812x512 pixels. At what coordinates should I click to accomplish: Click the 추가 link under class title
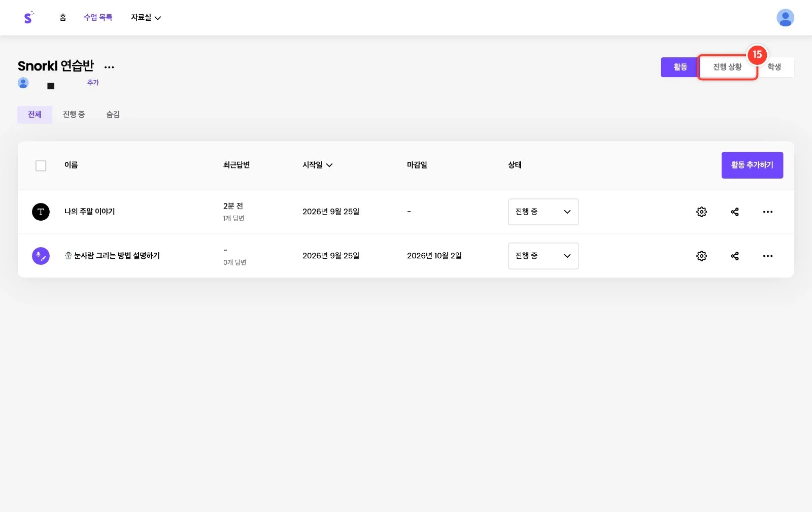click(x=93, y=83)
